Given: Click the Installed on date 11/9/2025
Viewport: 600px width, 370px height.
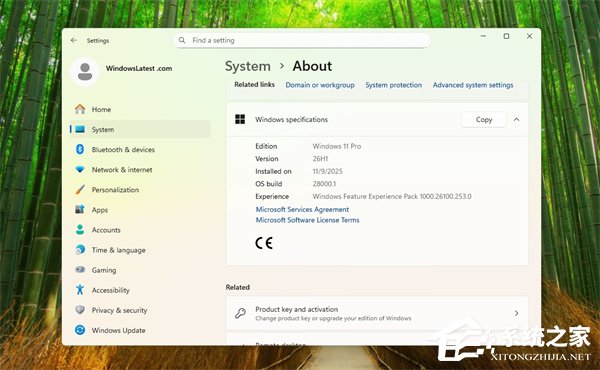Looking at the screenshot, I should click(x=328, y=171).
